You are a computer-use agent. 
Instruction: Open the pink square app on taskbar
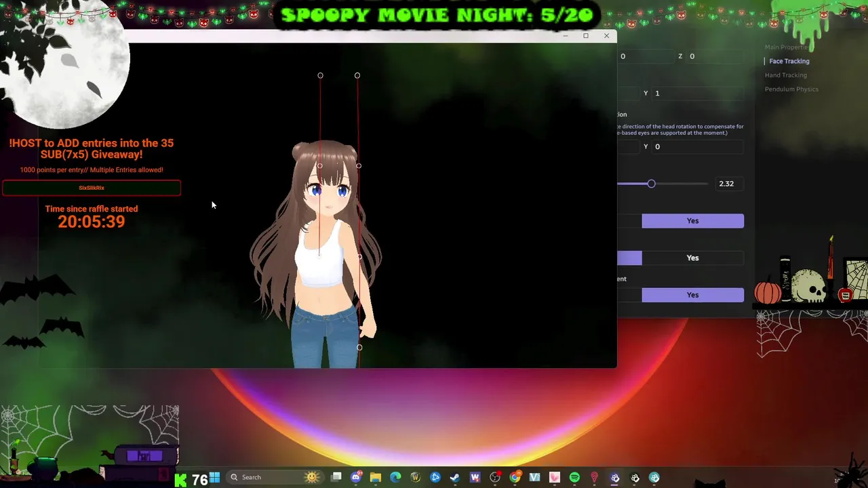click(555, 477)
